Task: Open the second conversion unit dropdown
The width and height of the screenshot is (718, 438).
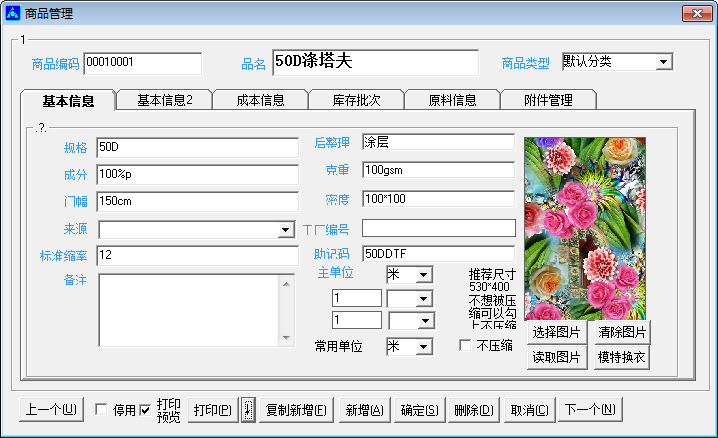Action: pos(425,320)
